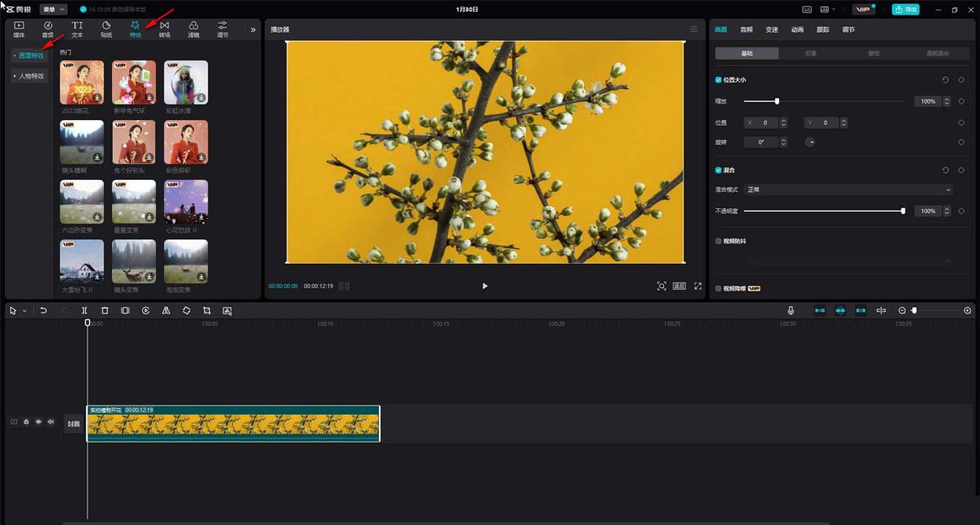Viewport: 980px width, 525px height.
Task: Click the 封面 cover button on track
Action: [x=74, y=424]
